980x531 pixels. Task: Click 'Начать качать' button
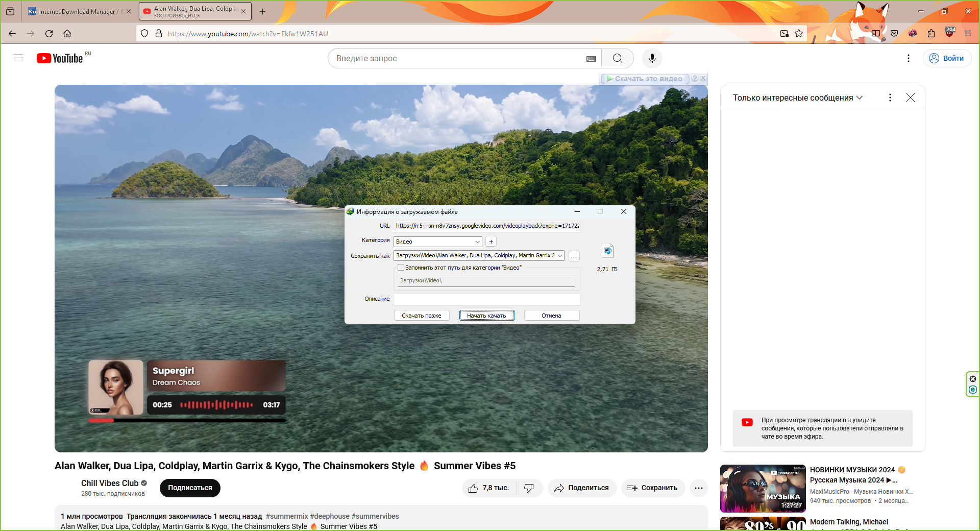coord(487,316)
